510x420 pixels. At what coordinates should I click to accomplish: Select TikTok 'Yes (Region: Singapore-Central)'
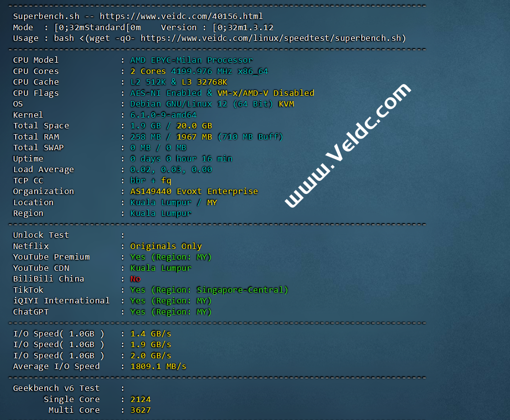coord(209,290)
